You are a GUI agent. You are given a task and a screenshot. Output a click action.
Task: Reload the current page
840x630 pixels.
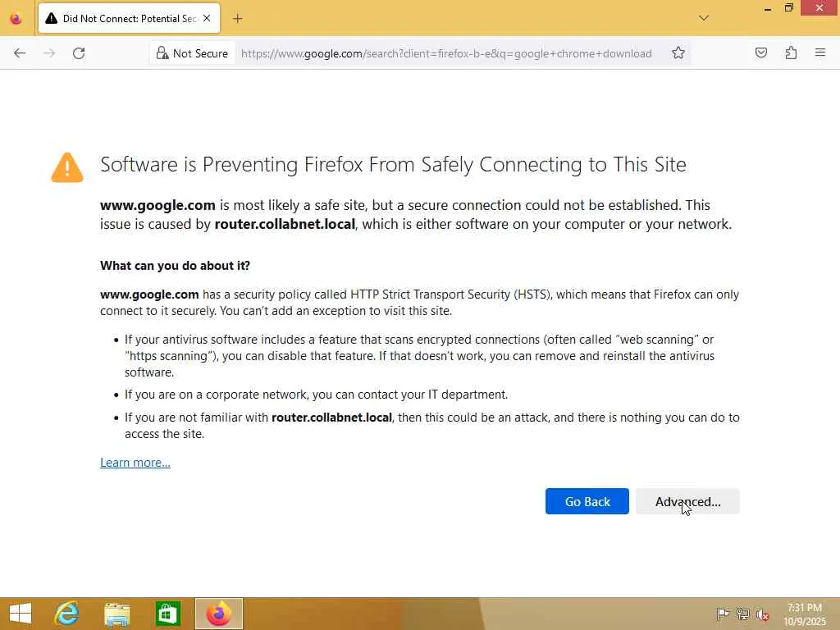point(79,53)
